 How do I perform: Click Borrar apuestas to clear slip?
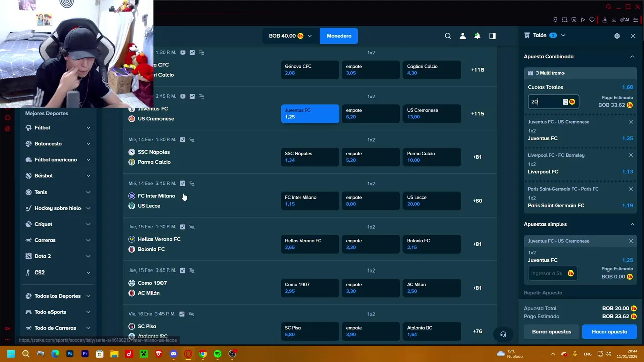pos(551,332)
